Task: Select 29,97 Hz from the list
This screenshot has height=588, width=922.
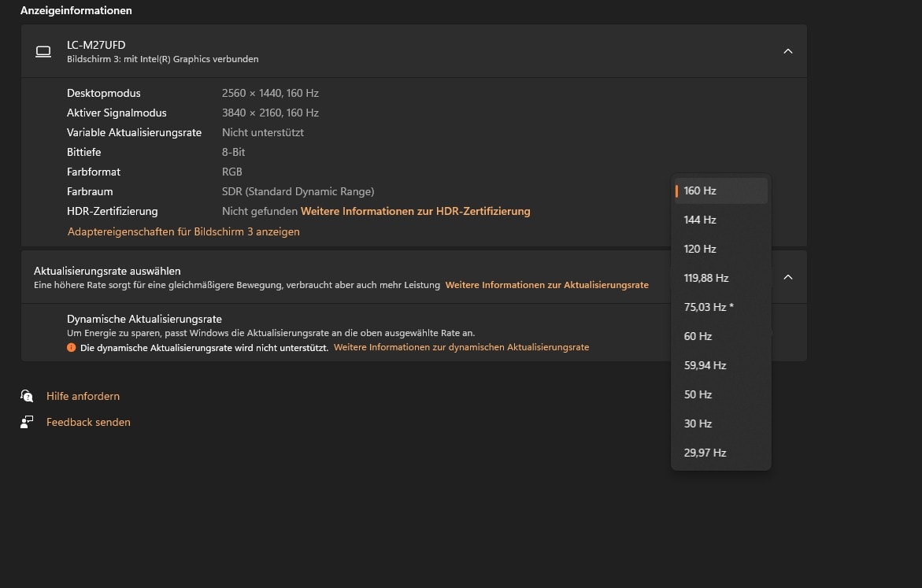Action: 705,453
